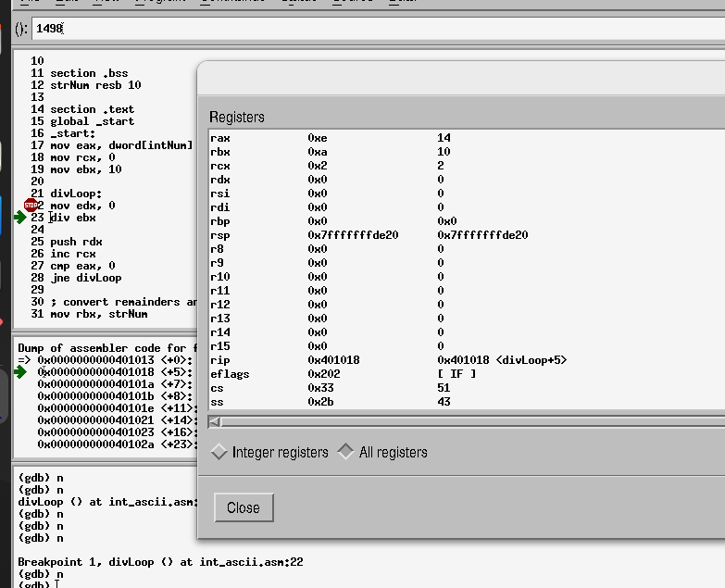Click assembly address 0x0000000000401023 <+16>
This screenshot has height=588, width=725.
click(118, 432)
